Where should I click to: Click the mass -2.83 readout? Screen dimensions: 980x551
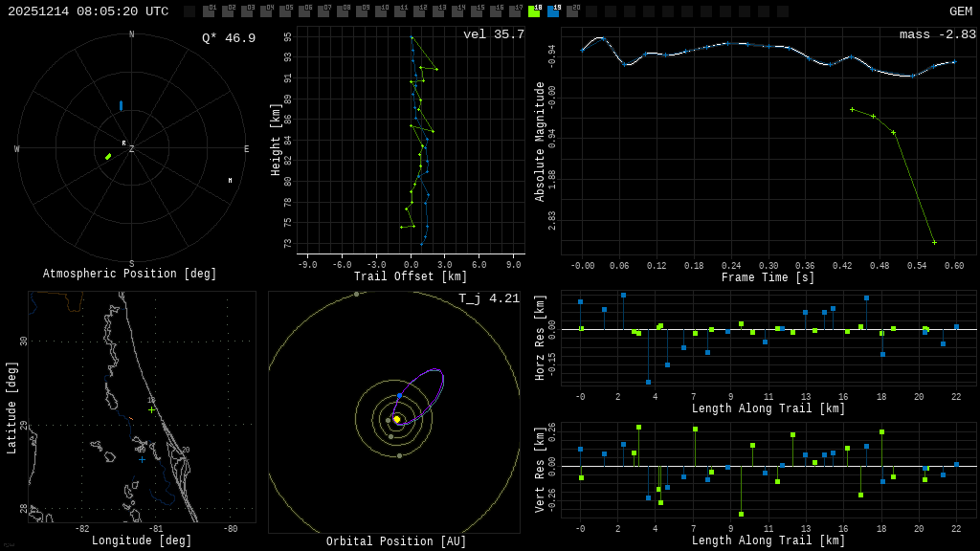[937, 35]
